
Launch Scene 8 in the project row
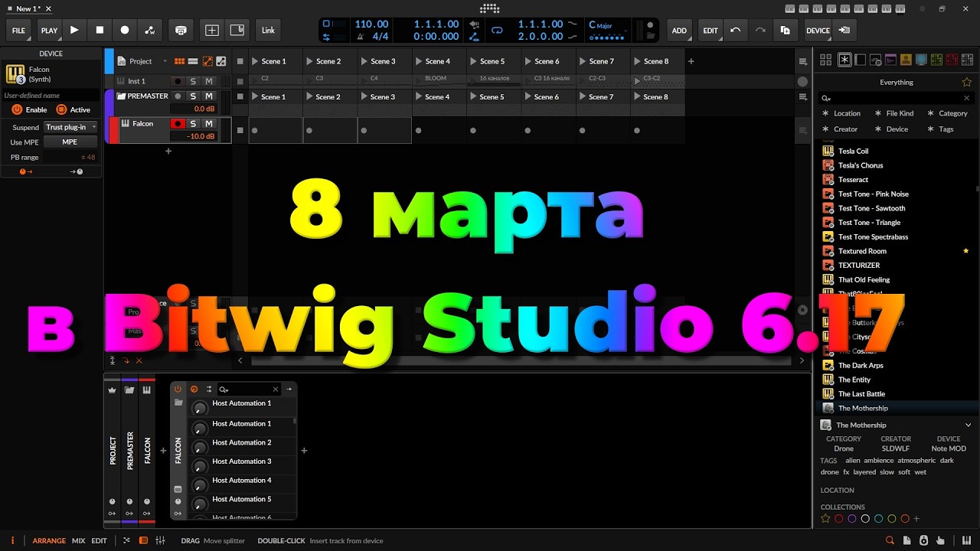coord(637,61)
